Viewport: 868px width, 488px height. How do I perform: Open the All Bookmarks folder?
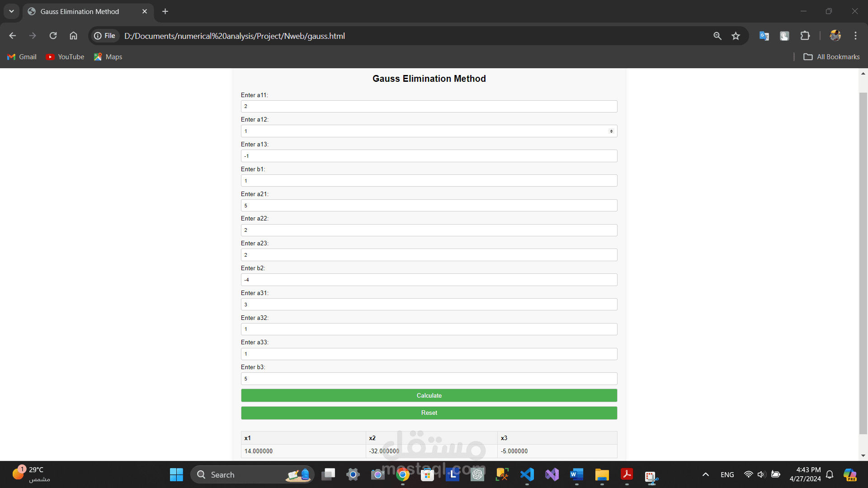click(831, 57)
